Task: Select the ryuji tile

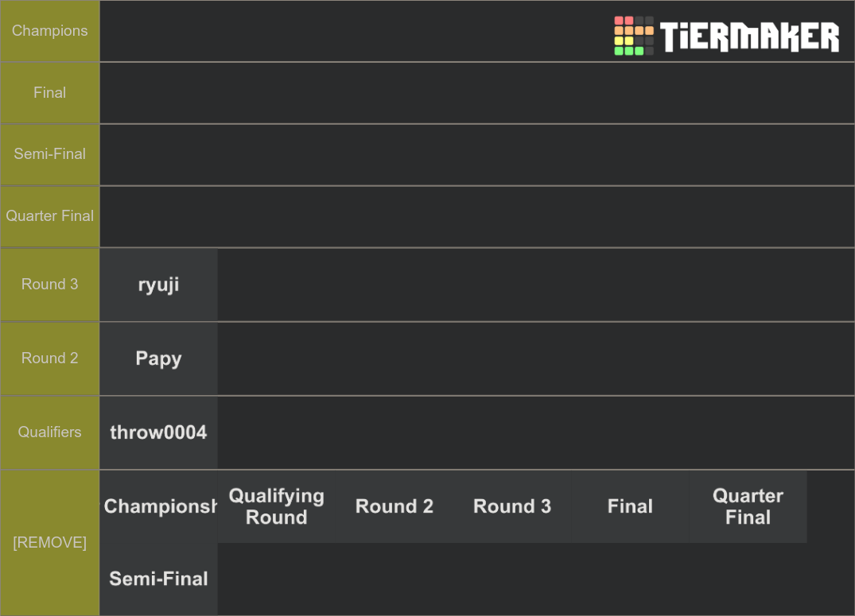Action: 159,285
